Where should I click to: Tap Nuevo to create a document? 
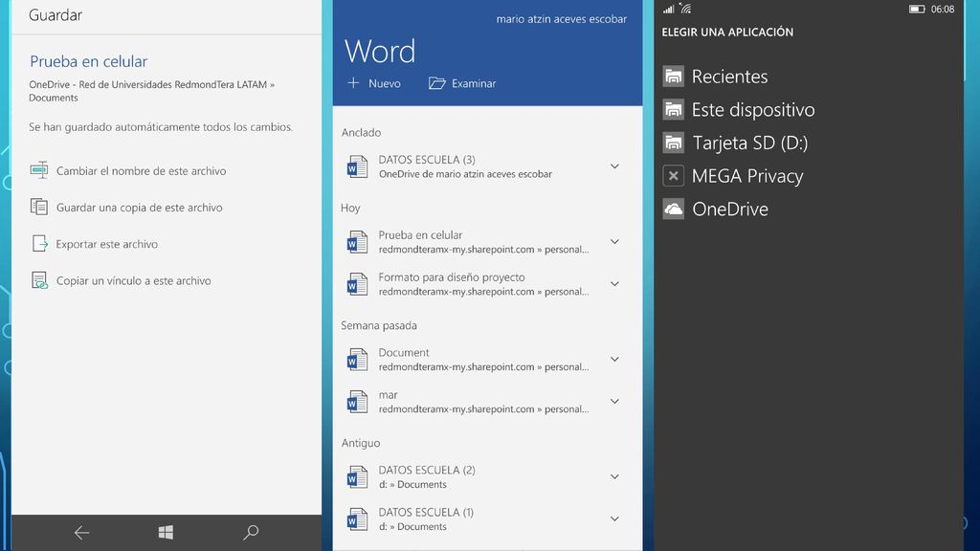pyautogui.click(x=385, y=83)
